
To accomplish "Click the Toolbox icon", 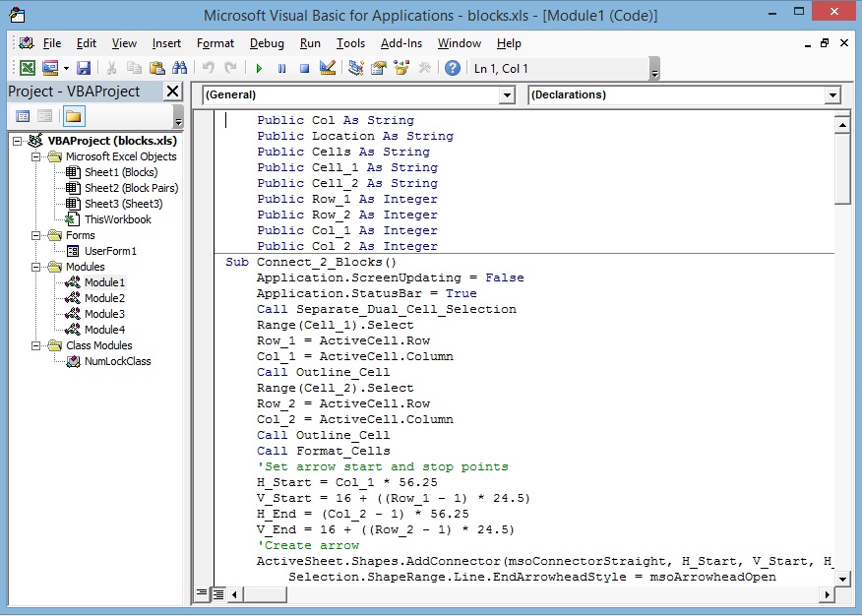I will pyautogui.click(x=424, y=68).
